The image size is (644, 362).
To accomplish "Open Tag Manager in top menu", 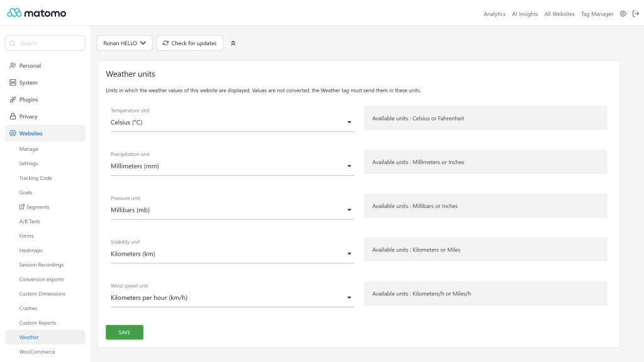I will (x=597, y=14).
